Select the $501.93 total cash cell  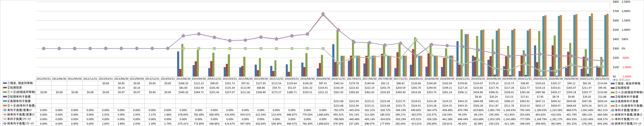[338, 92]
